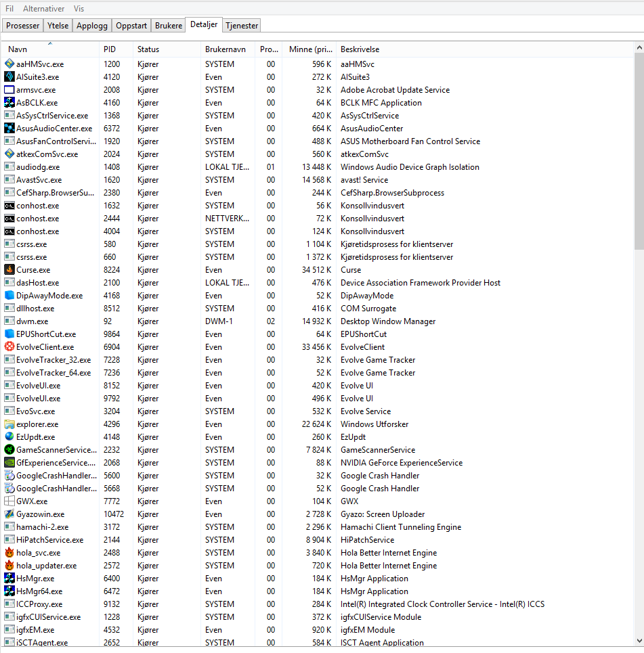
Task: Switch to the Brukere tab
Action: tap(169, 26)
